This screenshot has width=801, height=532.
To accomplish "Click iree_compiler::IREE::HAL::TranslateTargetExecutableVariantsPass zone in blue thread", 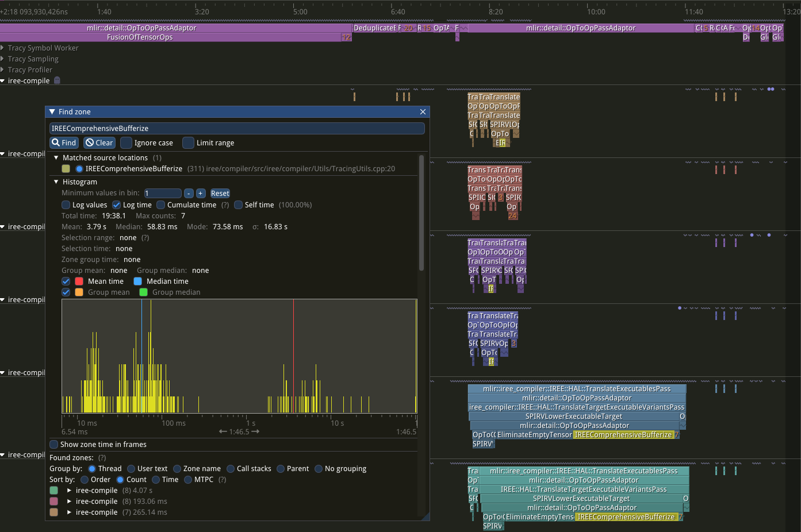I will [x=577, y=407].
